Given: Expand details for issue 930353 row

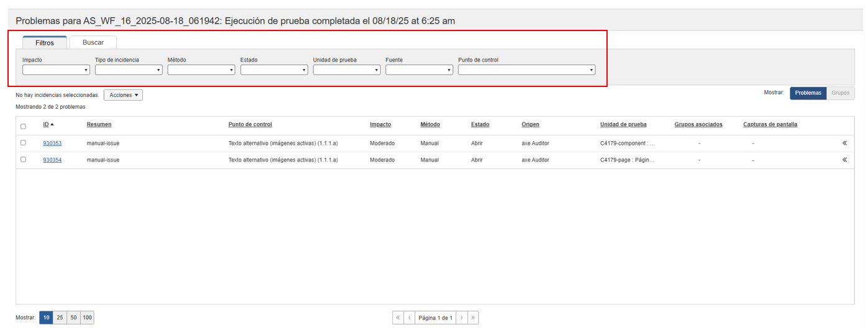Looking at the screenshot, I should click(x=844, y=143).
